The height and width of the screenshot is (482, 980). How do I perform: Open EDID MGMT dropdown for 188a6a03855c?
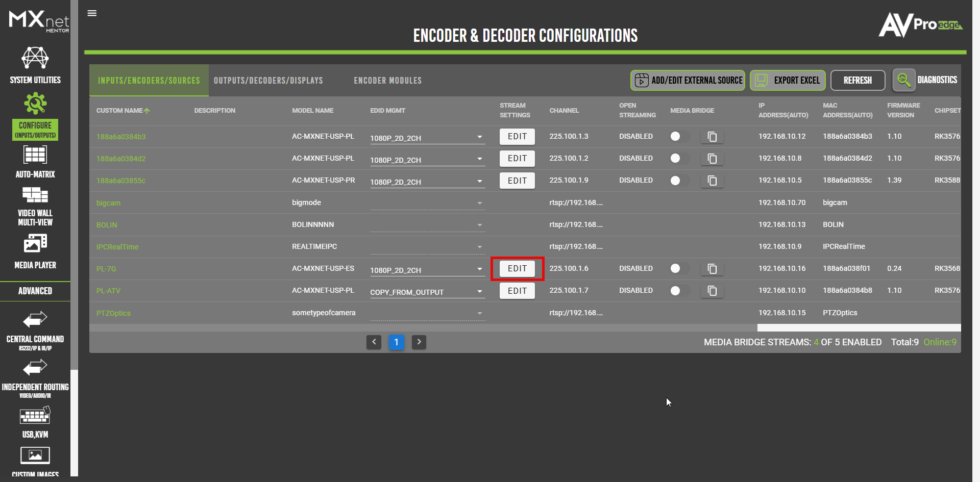click(x=479, y=182)
